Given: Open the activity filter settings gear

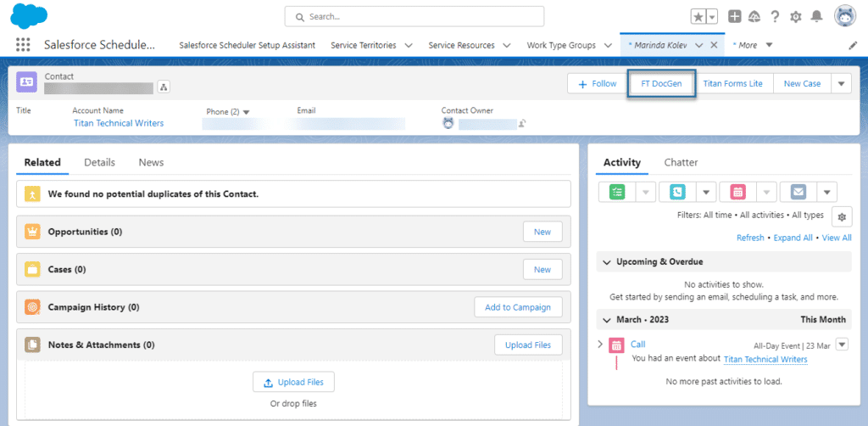Looking at the screenshot, I should pos(841,216).
